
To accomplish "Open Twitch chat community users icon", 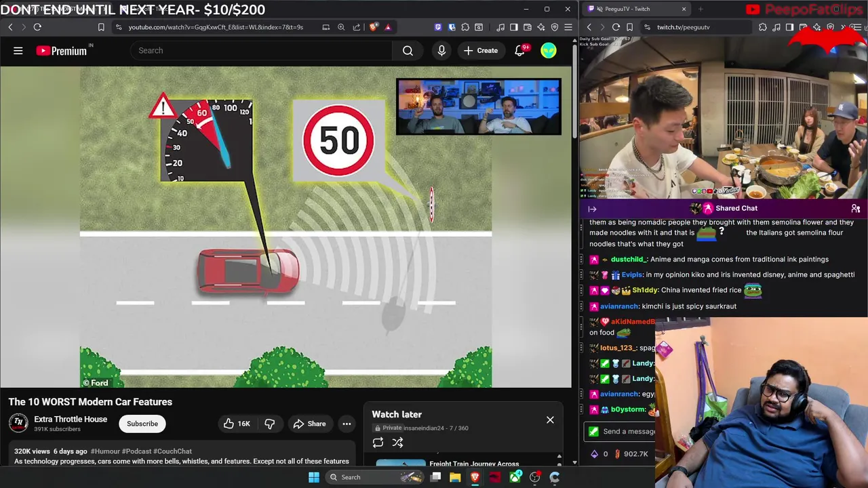I will (x=856, y=209).
